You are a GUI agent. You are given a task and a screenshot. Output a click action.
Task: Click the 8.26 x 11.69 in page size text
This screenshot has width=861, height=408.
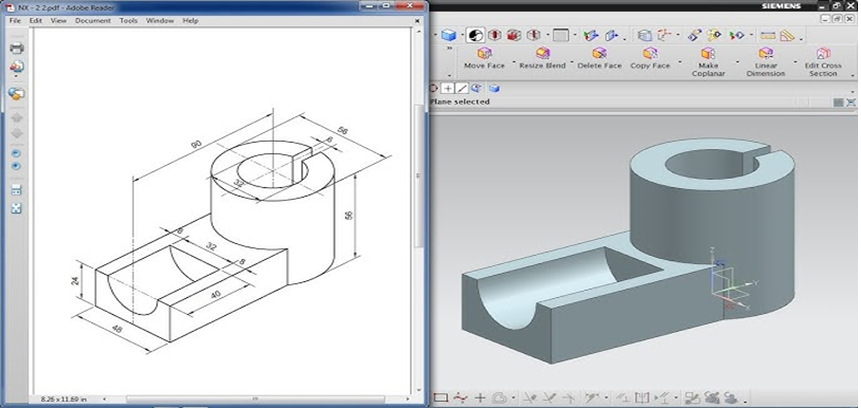pyautogui.click(x=64, y=399)
